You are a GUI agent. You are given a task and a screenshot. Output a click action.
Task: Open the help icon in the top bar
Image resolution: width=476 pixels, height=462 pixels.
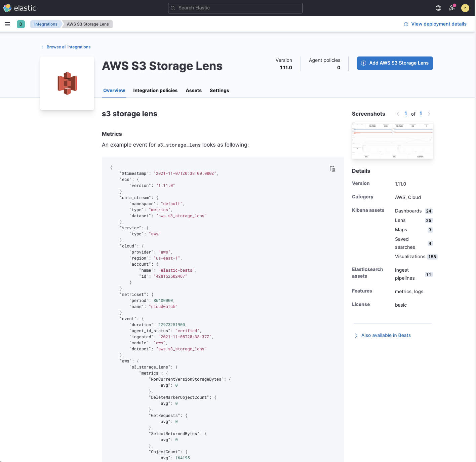click(438, 8)
